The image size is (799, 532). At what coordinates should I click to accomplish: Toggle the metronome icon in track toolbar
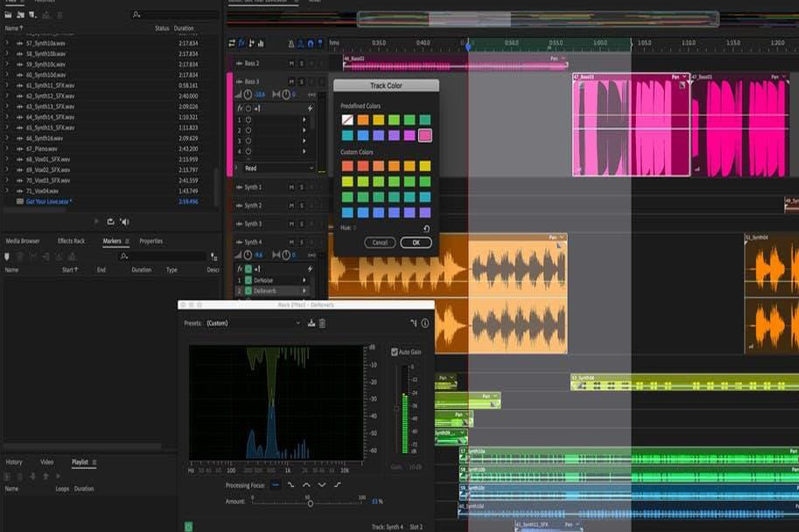(291, 44)
